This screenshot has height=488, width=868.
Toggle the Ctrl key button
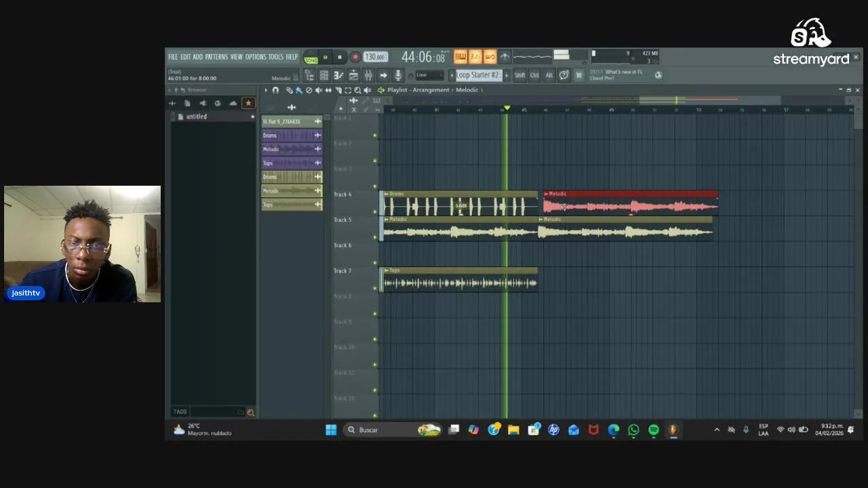click(x=535, y=75)
